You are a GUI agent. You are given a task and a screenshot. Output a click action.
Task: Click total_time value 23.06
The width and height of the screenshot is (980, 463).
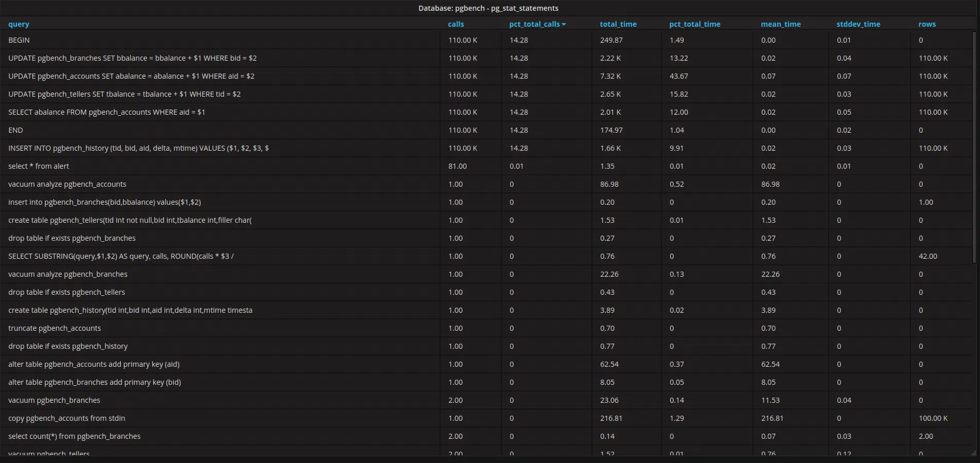pyautogui.click(x=609, y=400)
